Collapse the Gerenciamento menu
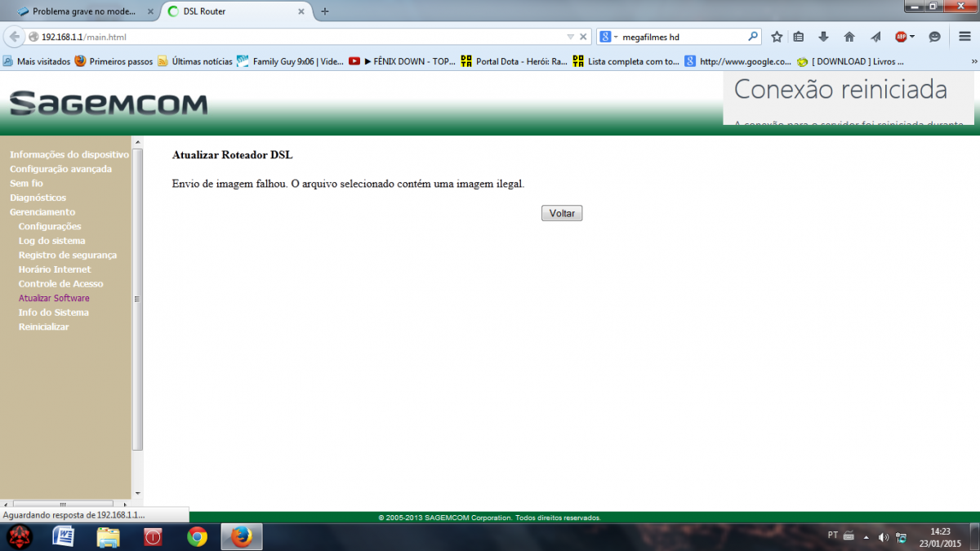980x551 pixels. (x=42, y=212)
